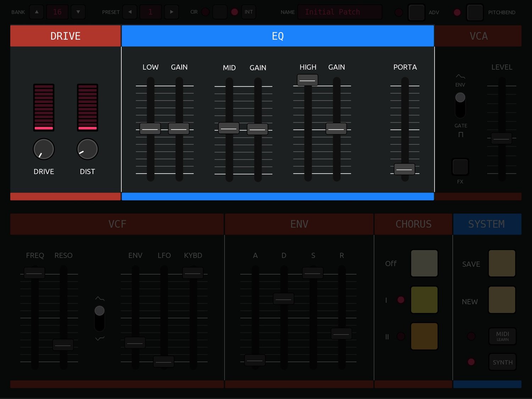Enable chorus mode II button
This screenshot has height=399, width=532.
(424, 336)
